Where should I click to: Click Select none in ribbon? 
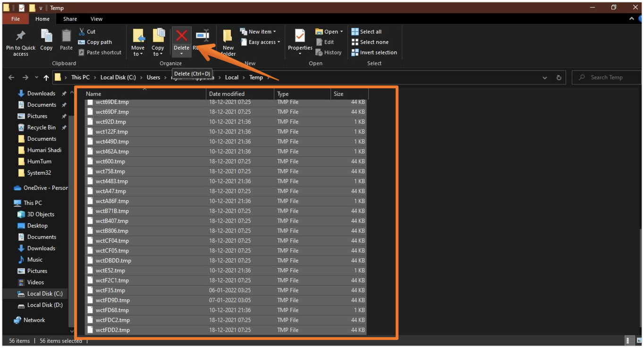point(370,42)
